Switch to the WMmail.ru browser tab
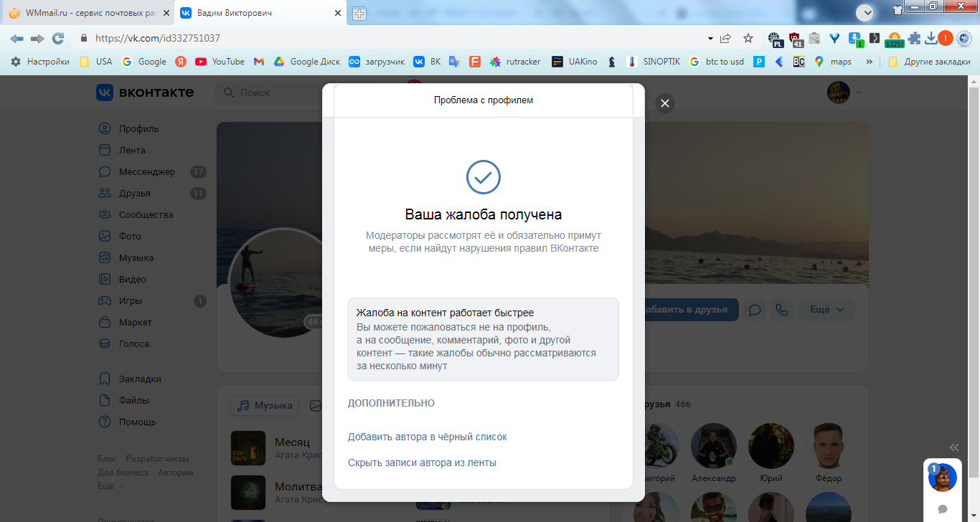This screenshot has height=522, width=980. click(88, 13)
